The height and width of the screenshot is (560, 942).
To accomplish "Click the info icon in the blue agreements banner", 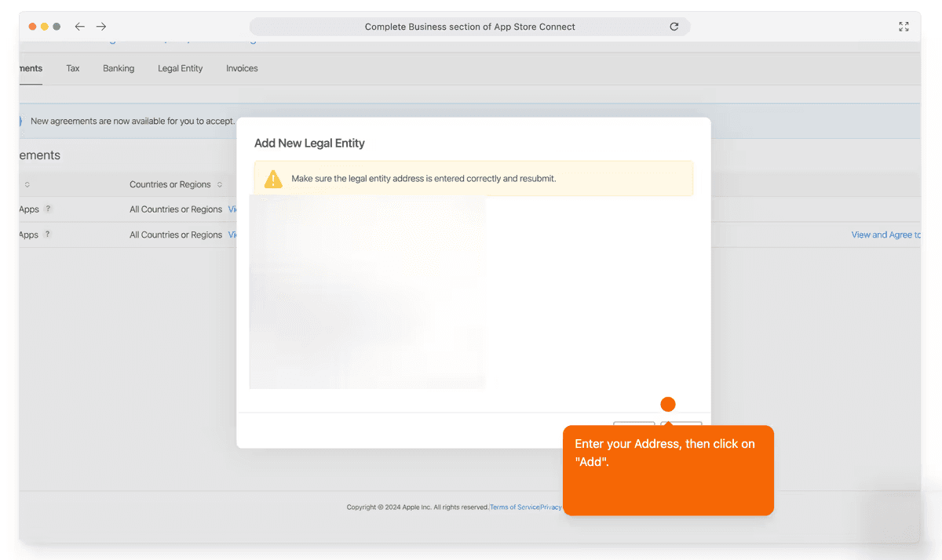I will 21,121.
